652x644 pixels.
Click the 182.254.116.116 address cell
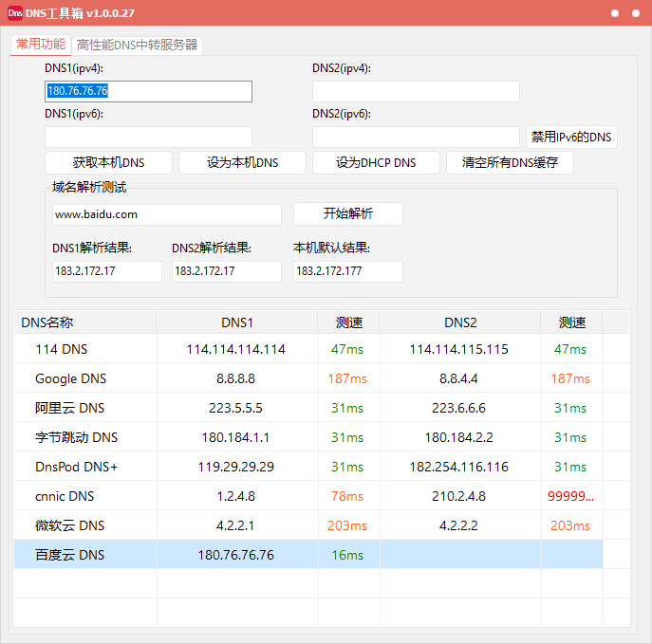click(x=459, y=467)
